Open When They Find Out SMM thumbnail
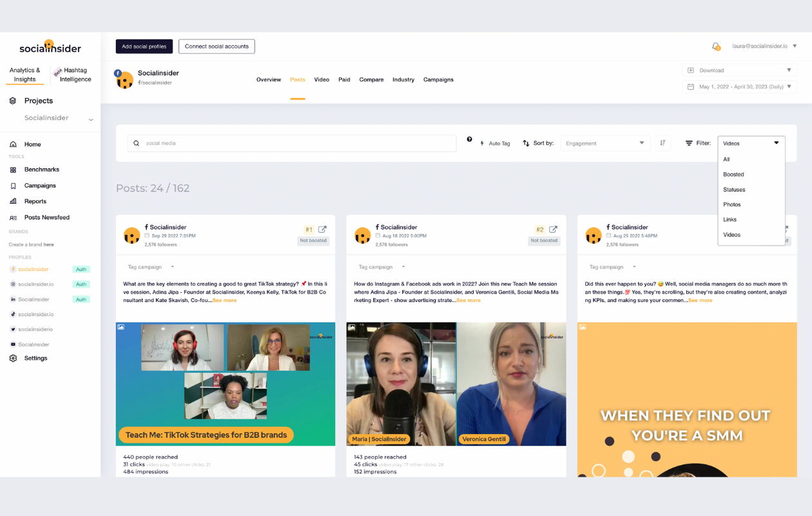This screenshot has width=812, height=516. [687, 400]
